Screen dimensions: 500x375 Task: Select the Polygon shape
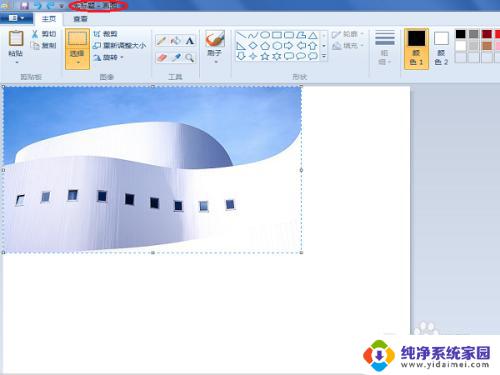301,35
